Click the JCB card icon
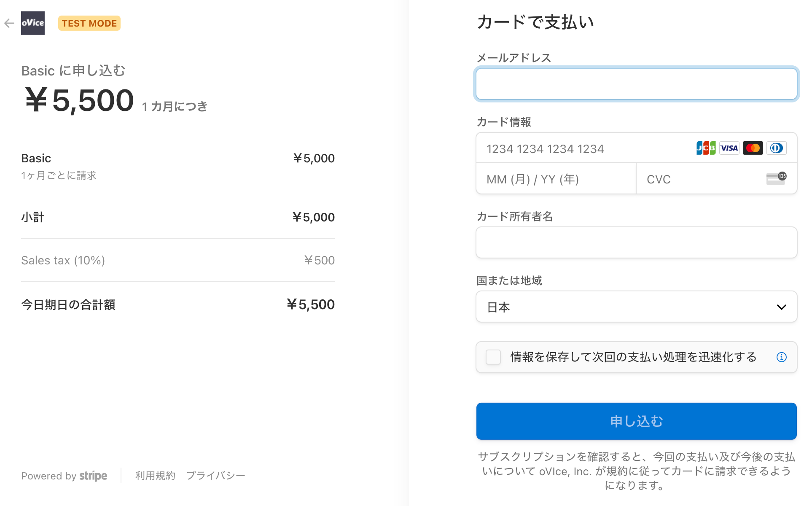 706,148
